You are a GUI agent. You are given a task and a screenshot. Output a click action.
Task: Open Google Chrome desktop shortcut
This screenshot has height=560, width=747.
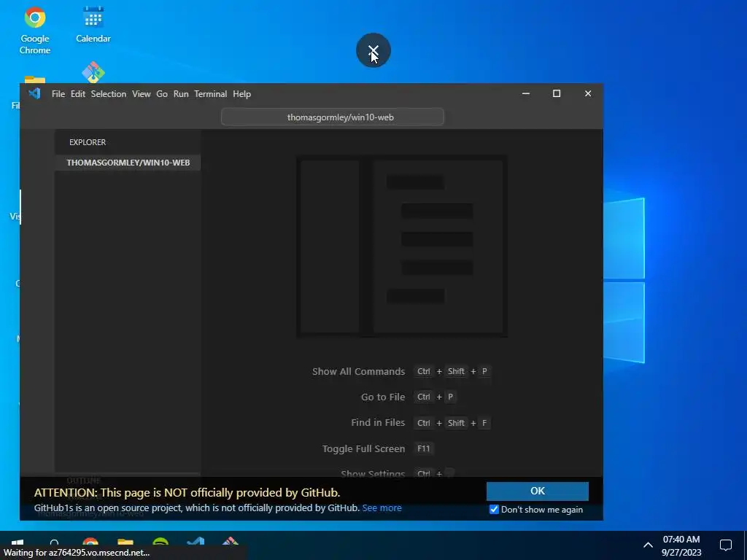[x=35, y=31]
